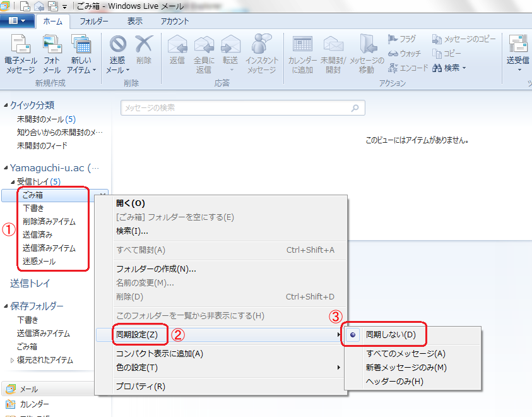Click the new item quick access icon
The image size is (532, 417).
point(25,6)
